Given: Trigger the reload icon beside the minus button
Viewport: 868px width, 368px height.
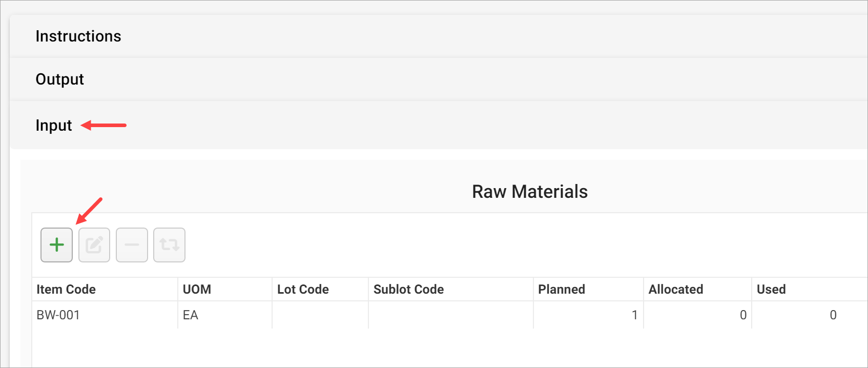Looking at the screenshot, I should click(169, 245).
